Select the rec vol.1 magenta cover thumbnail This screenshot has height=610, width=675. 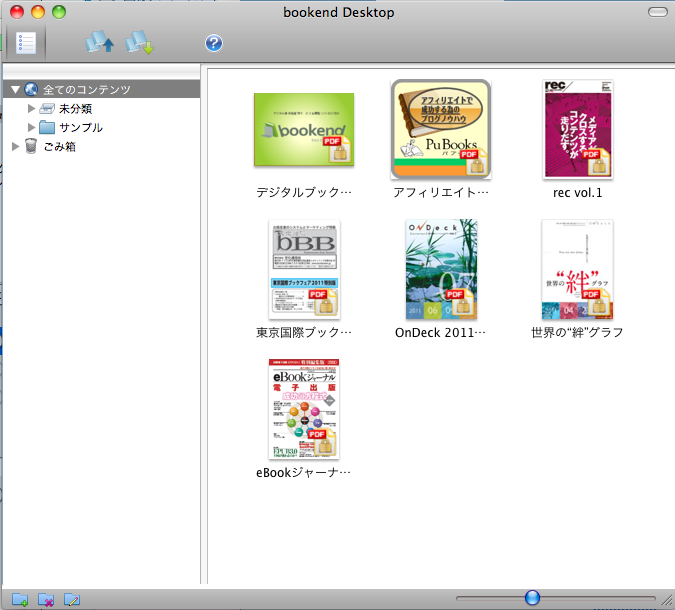pyautogui.click(x=578, y=129)
